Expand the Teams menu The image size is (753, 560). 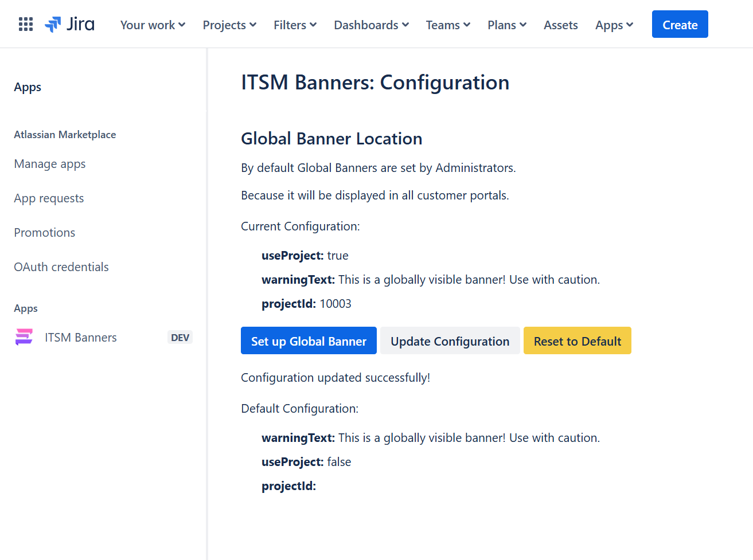tap(448, 25)
